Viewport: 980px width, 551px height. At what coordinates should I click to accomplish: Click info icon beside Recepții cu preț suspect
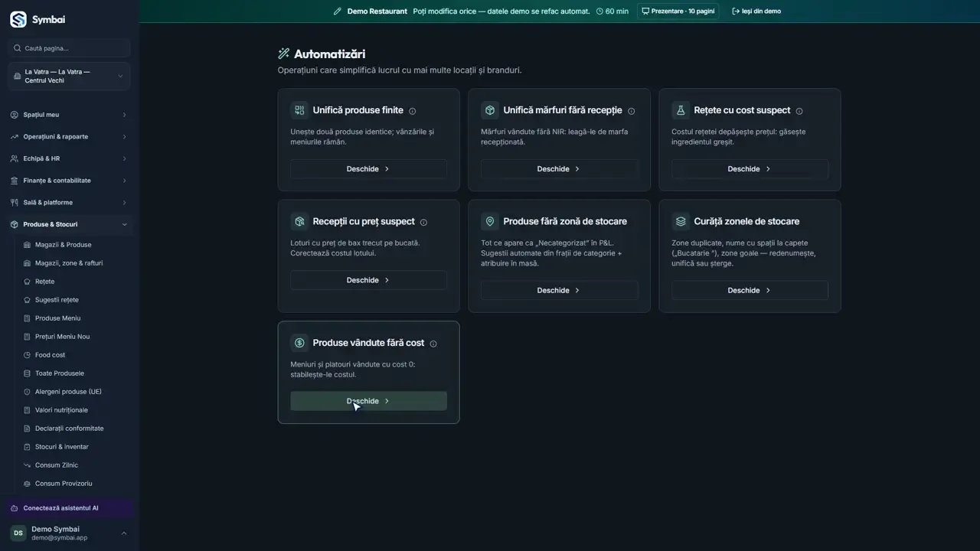423,222
